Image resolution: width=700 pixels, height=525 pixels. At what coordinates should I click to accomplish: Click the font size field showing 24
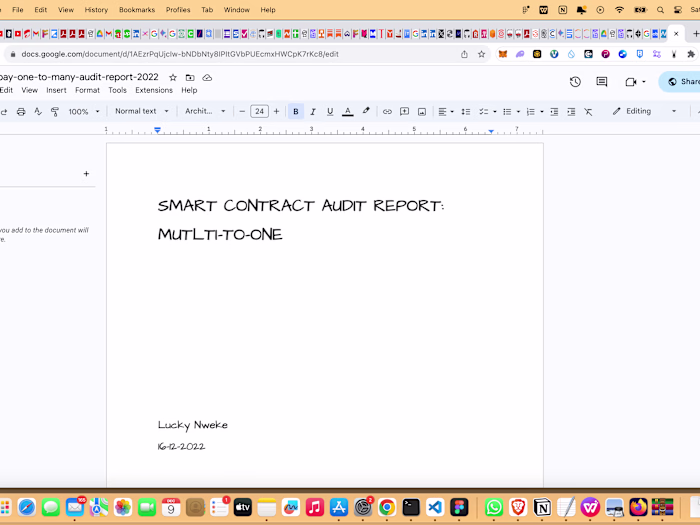[x=259, y=112]
